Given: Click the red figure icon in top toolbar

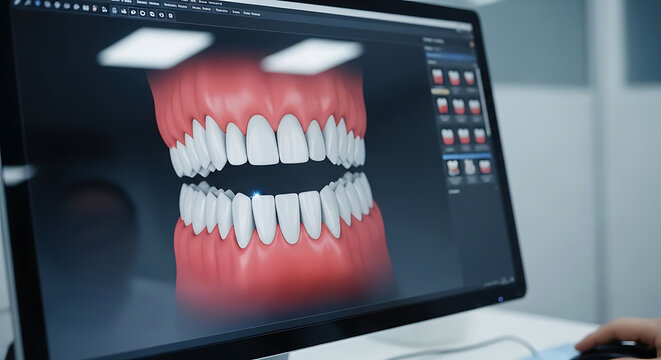Looking at the screenshot, I should click(x=94, y=8).
